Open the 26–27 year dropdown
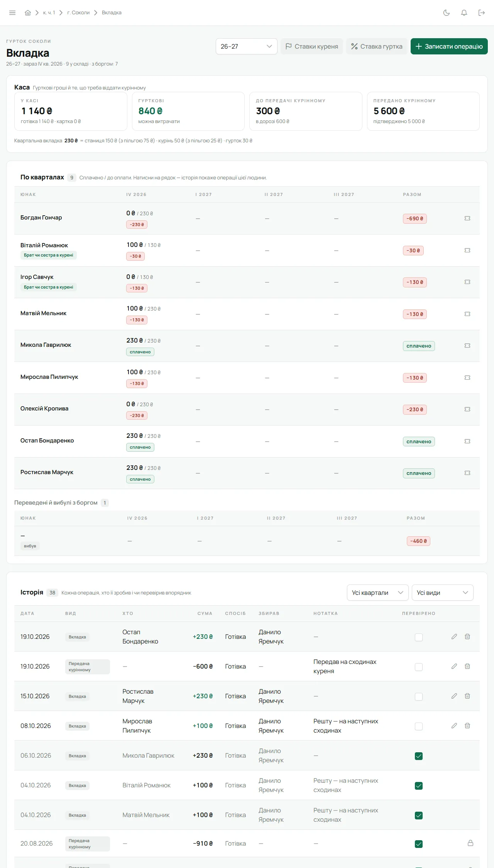Image resolution: width=494 pixels, height=868 pixels. click(247, 46)
